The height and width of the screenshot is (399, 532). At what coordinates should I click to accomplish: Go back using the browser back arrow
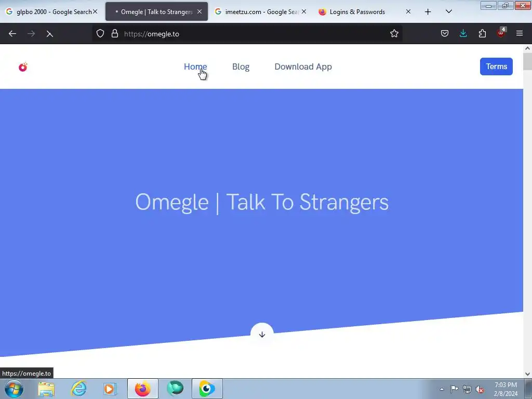12,34
